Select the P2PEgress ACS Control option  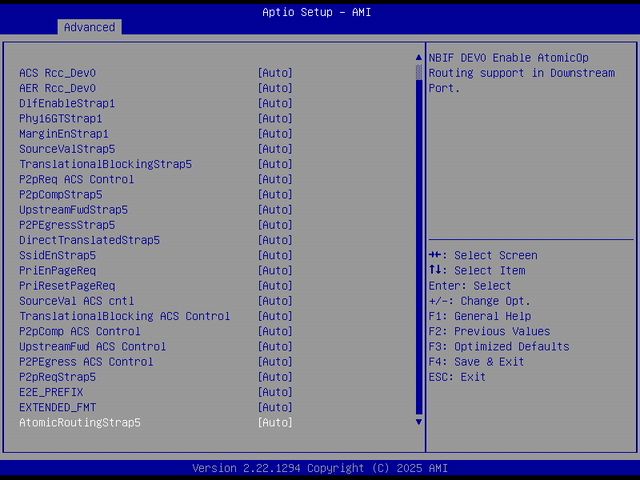[86, 362]
